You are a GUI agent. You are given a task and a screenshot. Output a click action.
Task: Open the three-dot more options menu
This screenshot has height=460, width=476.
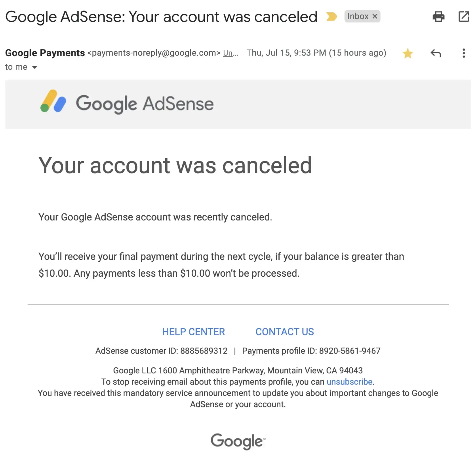(463, 53)
